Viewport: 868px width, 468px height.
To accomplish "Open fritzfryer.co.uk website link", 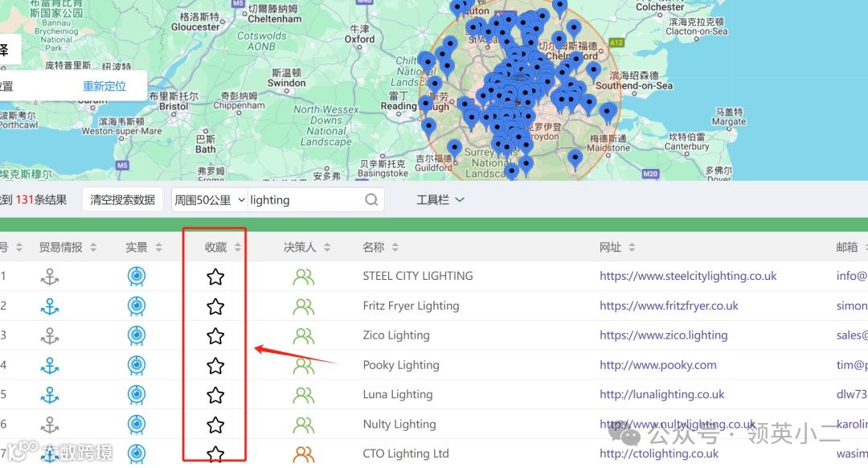I will coord(669,306).
